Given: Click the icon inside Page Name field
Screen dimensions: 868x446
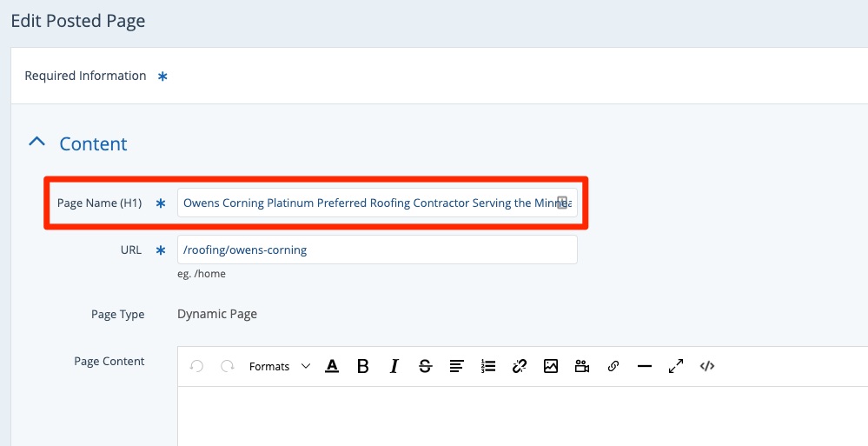Looking at the screenshot, I should (562, 203).
